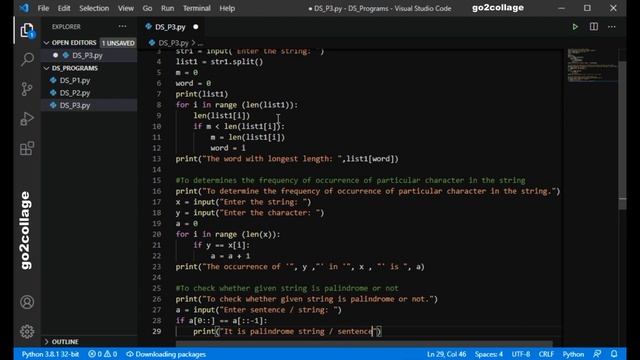This screenshot has width=640, height=360.
Task: Click the 'a = a + 1' code line
Action: 230,256
